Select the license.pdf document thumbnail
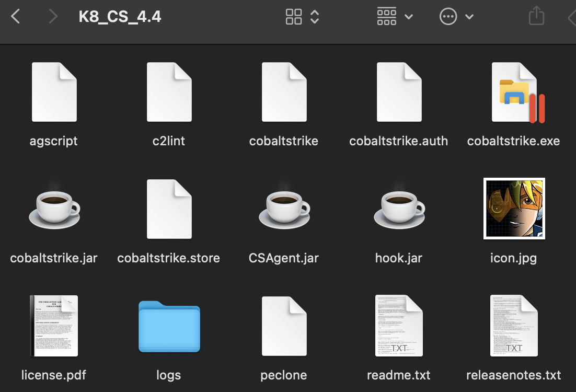The image size is (576, 392). [x=54, y=326]
